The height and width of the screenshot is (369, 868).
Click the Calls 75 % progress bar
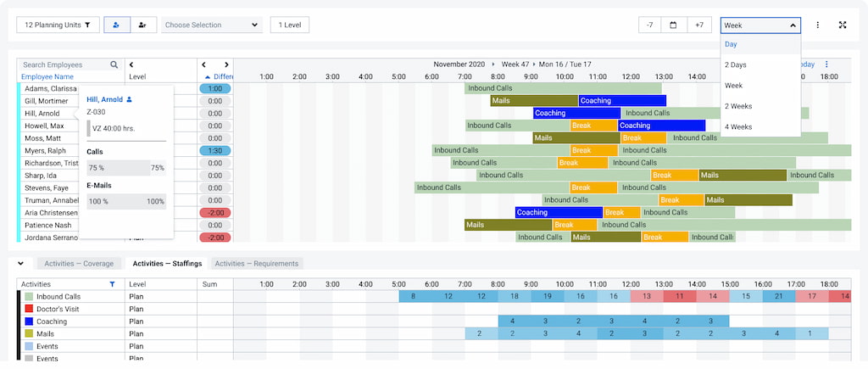(x=126, y=168)
